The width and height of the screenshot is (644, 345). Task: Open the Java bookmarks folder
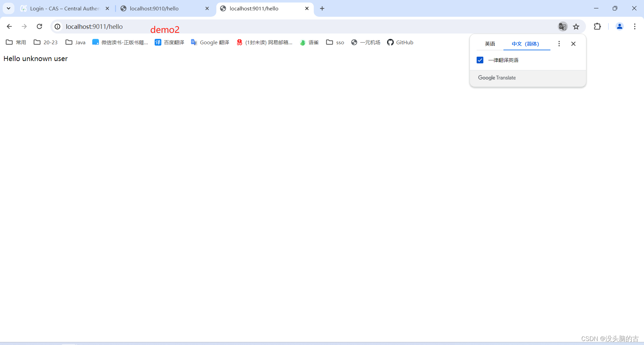(75, 42)
